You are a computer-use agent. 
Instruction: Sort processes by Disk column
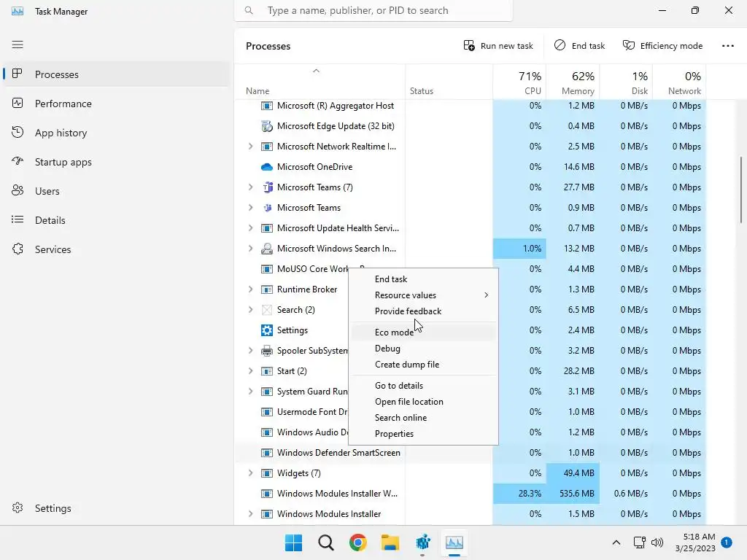[x=626, y=82]
